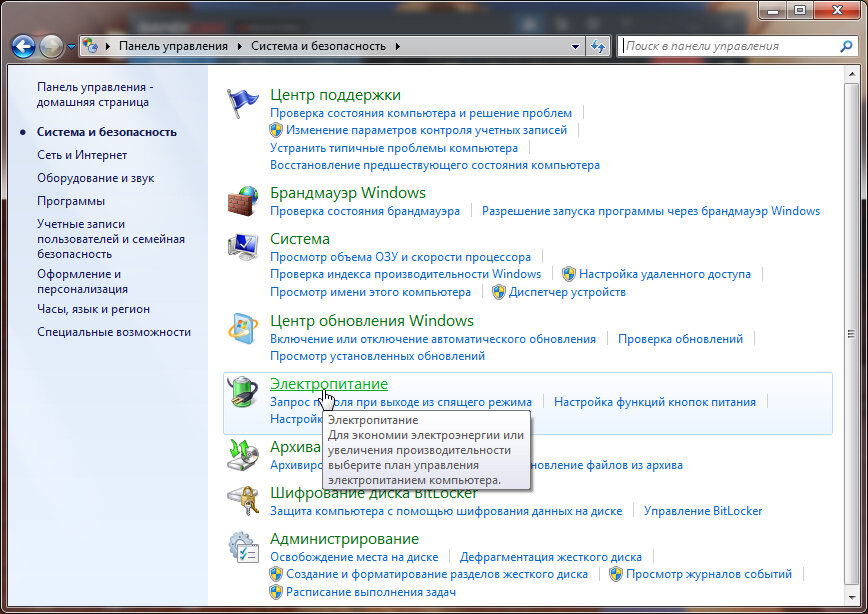Click the System computer monitor icon
This screenshot has height=614, width=868.
coord(243,247)
